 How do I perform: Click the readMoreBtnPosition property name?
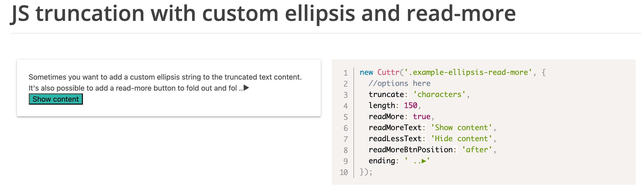pyautogui.click(x=411, y=150)
